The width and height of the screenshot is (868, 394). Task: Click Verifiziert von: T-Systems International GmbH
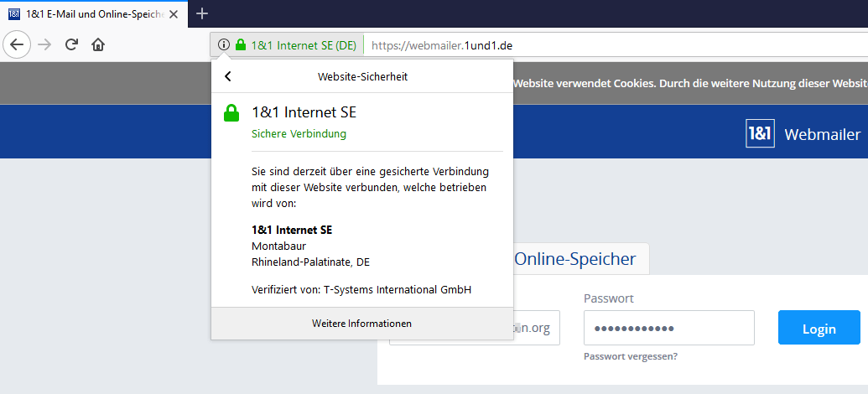coord(361,289)
